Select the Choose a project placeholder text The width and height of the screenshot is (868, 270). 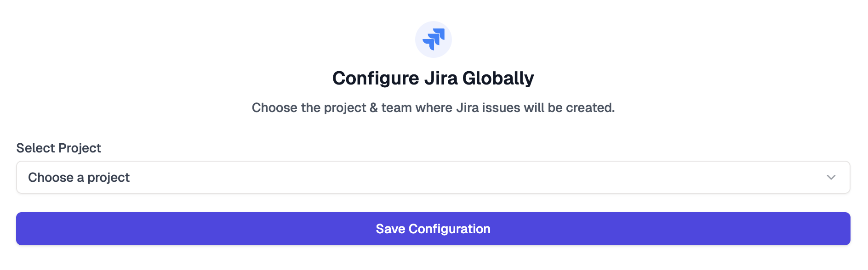[79, 177]
